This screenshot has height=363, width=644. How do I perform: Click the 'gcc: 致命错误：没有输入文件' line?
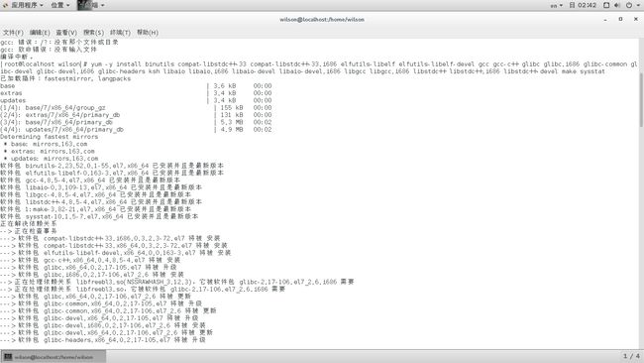(49, 50)
